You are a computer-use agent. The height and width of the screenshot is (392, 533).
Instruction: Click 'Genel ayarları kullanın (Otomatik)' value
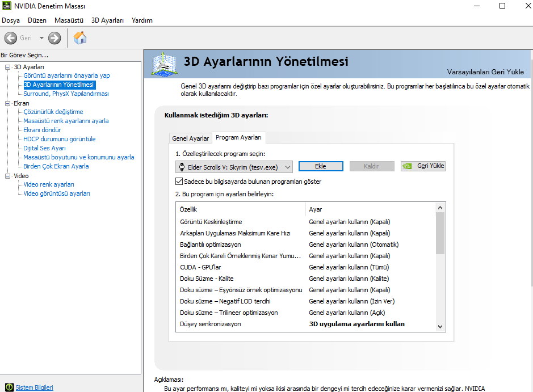pos(354,245)
